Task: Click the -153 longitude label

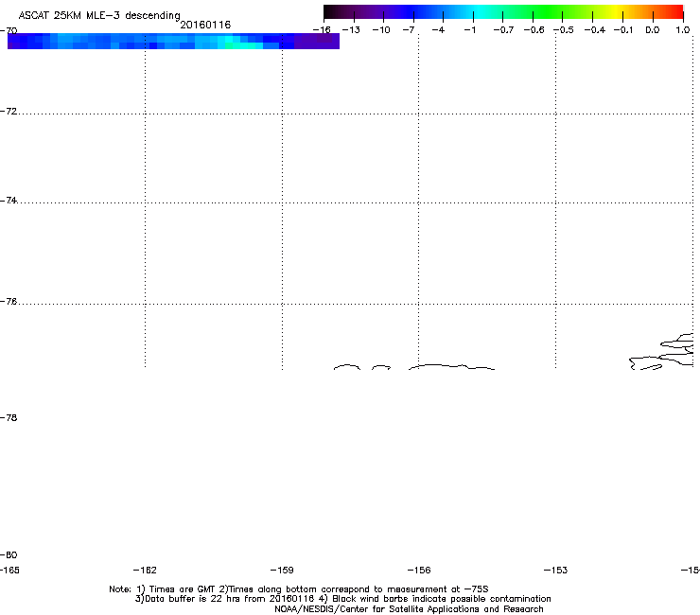Action: [556, 570]
